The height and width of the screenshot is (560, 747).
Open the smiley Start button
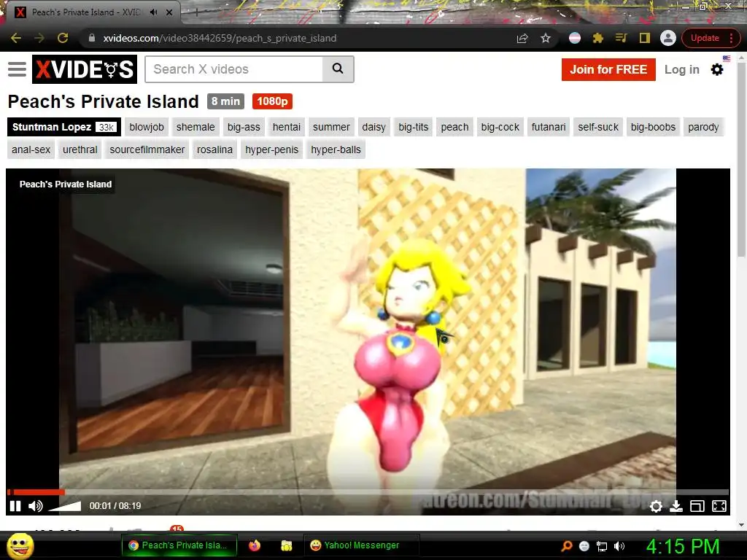click(x=20, y=545)
